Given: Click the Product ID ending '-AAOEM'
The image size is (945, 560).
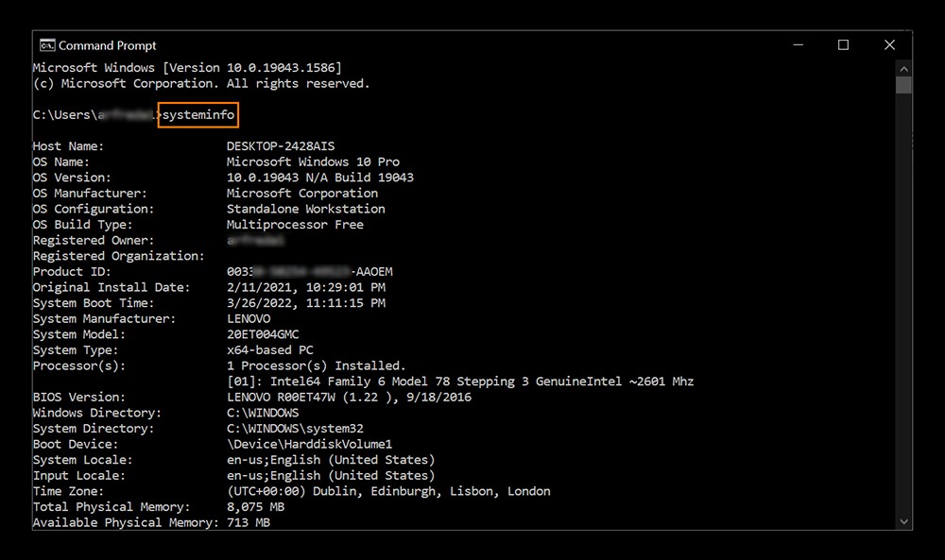Looking at the screenshot, I should 310,272.
